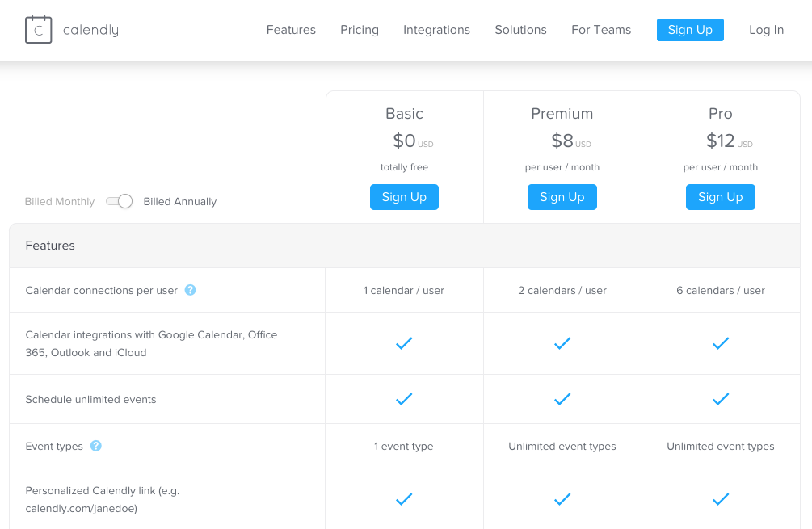Go to Pricing in the navigation
The height and width of the screenshot is (529, 812).
pos(360,30)
